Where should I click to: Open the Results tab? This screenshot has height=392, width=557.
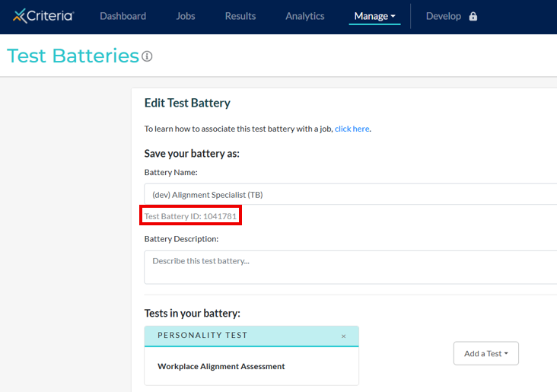point(240,16)
